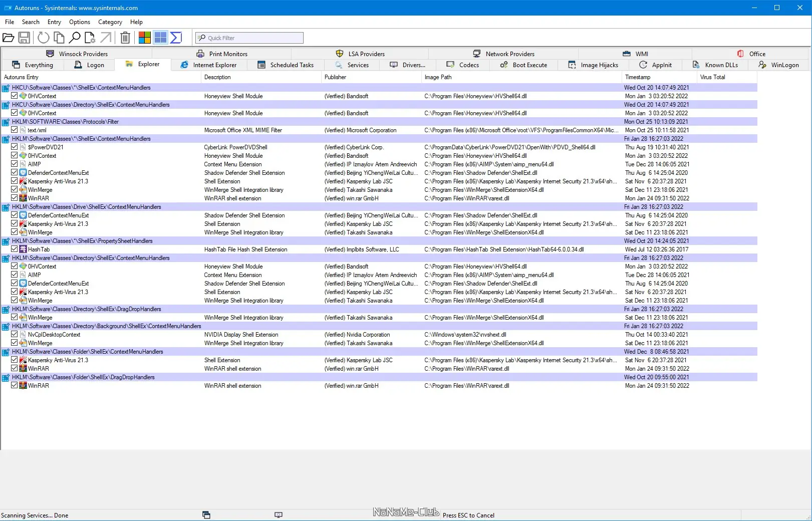The height and width of the screenshot is (521, 812).
Task: Uncheck WinMerge under Directory DragDropHandlers
Action: [x=15, y=318]
